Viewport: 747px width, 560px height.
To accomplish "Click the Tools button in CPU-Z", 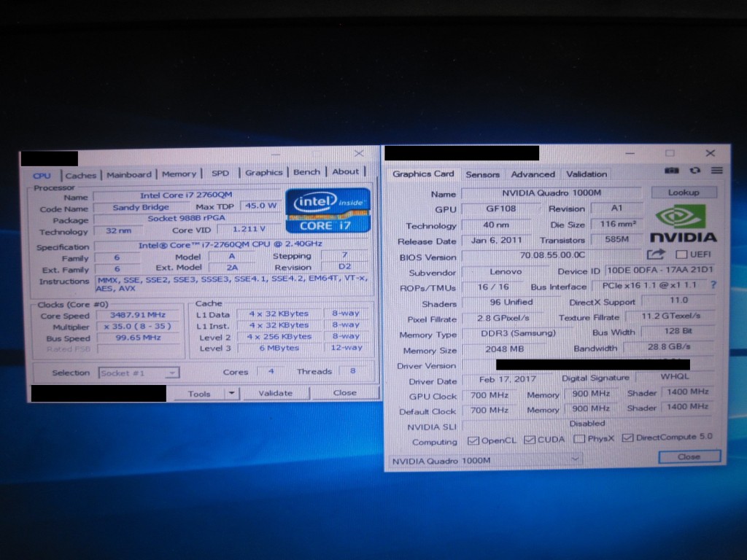I will 199,394.
